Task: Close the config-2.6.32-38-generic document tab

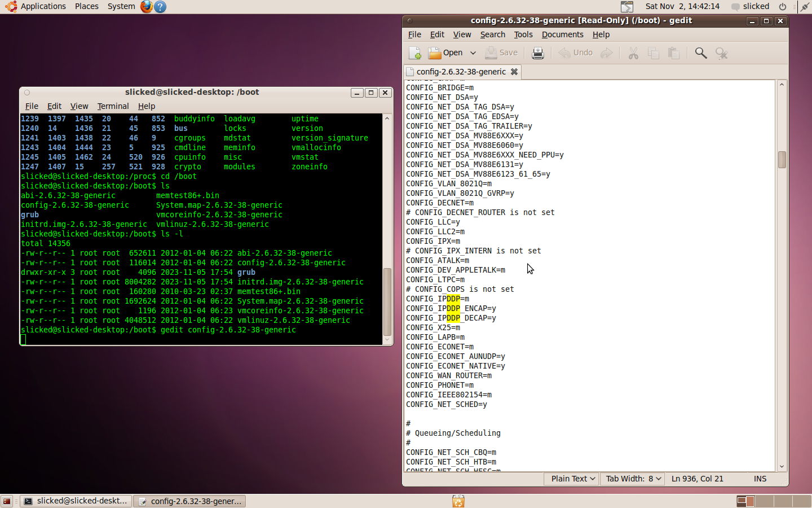Action: tap(514, 72)
